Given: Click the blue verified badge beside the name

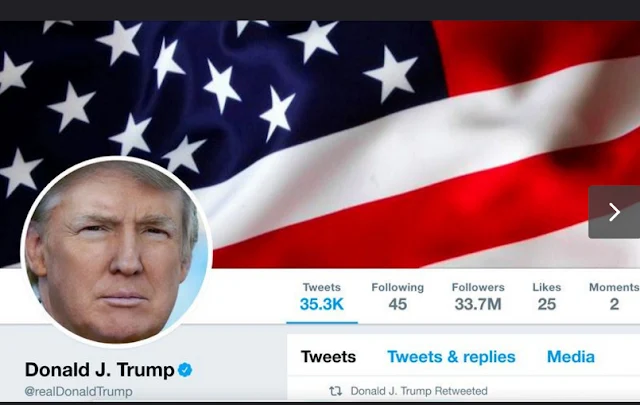Looking at the screenshot, I should 185,369.
